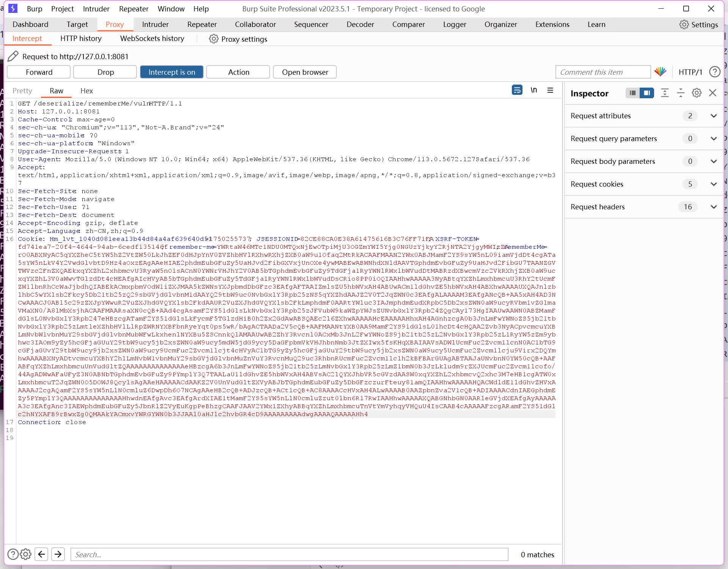728x569 pixels.
Task: Open the Repeater main tab
Action: click(x=202, y=24)
